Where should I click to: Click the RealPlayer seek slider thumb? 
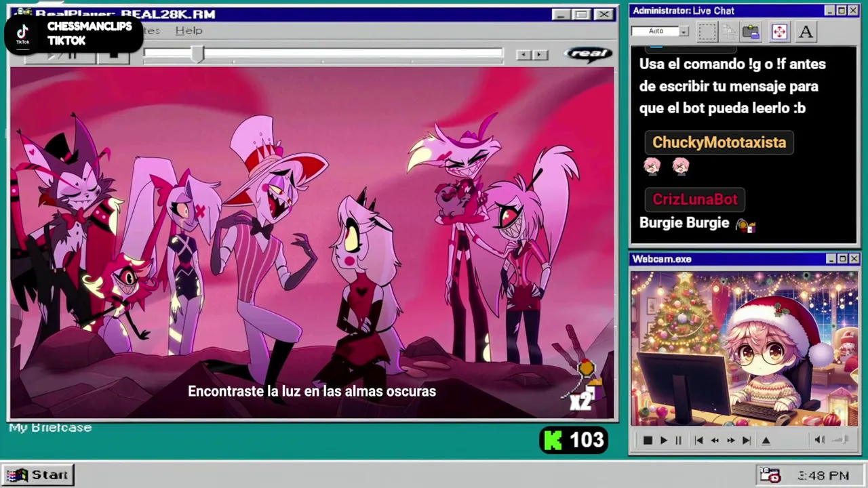[x=197, y=54]
